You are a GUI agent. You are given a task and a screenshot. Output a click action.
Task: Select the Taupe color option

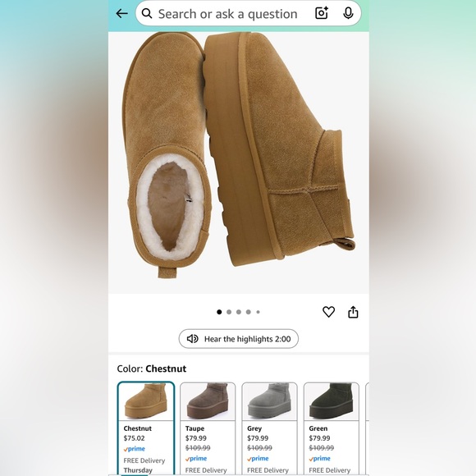click(x=208, y=428)
